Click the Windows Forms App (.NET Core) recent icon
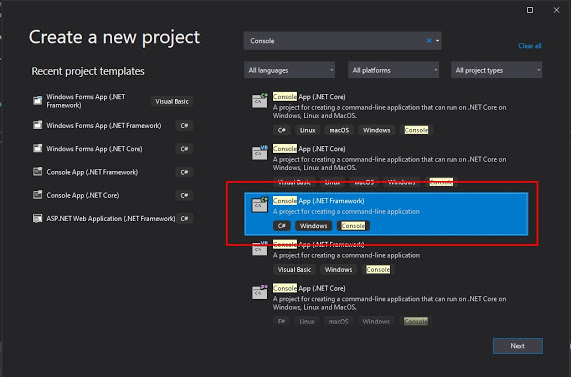This screenshot has width=571, height=377. coord(38,149)
